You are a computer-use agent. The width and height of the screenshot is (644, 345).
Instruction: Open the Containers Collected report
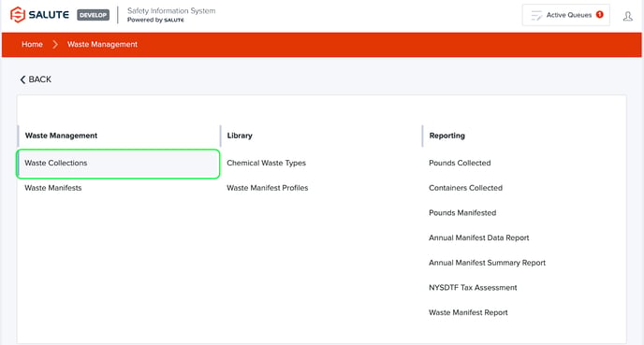465,188
